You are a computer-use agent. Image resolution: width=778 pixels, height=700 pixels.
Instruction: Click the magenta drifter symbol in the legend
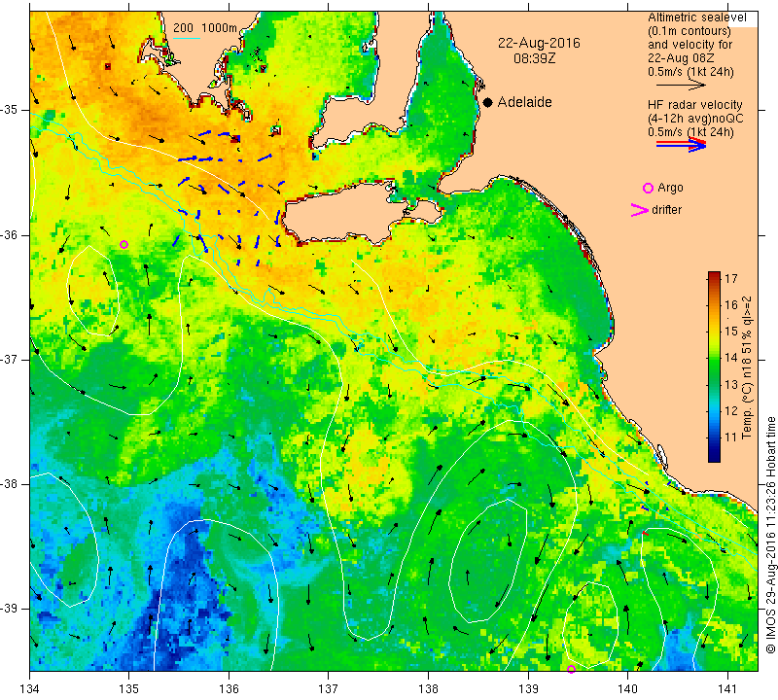(640, 210)
